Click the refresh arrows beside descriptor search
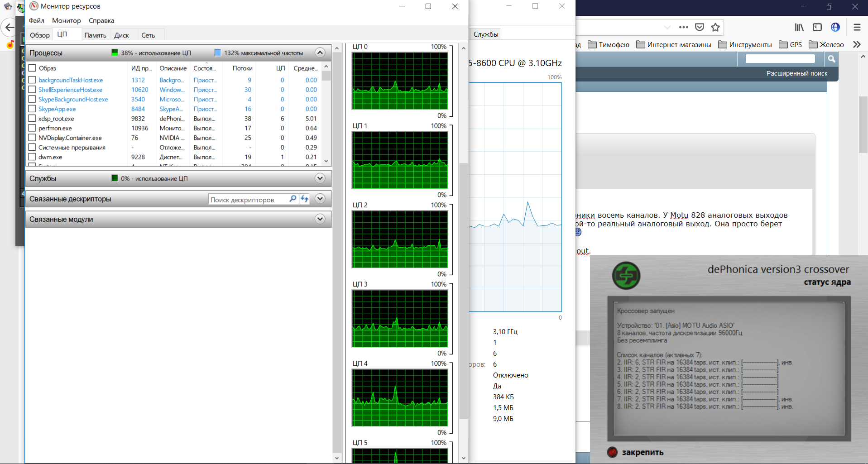The width and height of the screenshot is (868, 464). point(304,199)
